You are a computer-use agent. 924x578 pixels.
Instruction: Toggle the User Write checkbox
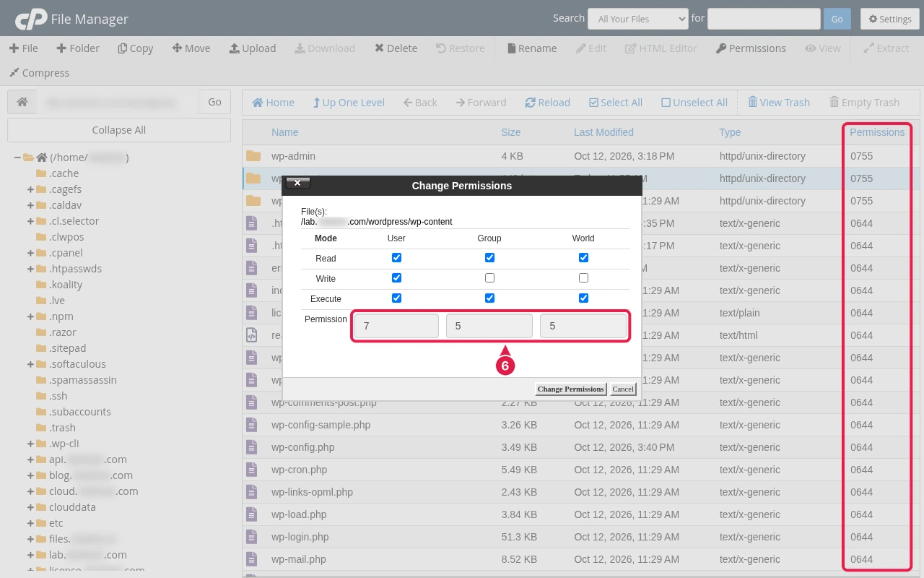(396, 278)
